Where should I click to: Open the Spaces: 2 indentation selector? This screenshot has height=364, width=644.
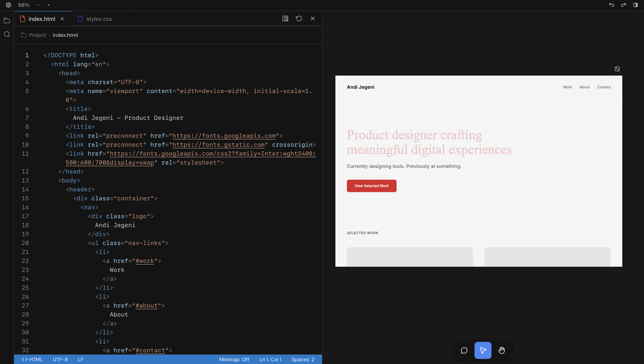pyautogui.click(x=303, y=359)
